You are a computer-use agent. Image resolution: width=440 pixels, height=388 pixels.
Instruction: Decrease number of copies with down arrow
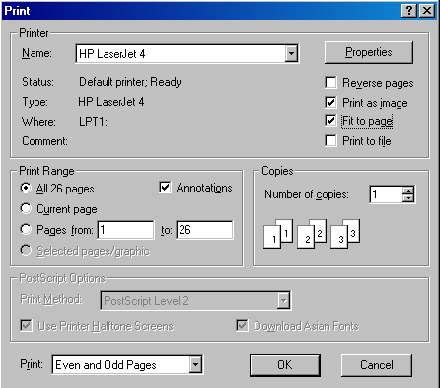click(408, 198)
